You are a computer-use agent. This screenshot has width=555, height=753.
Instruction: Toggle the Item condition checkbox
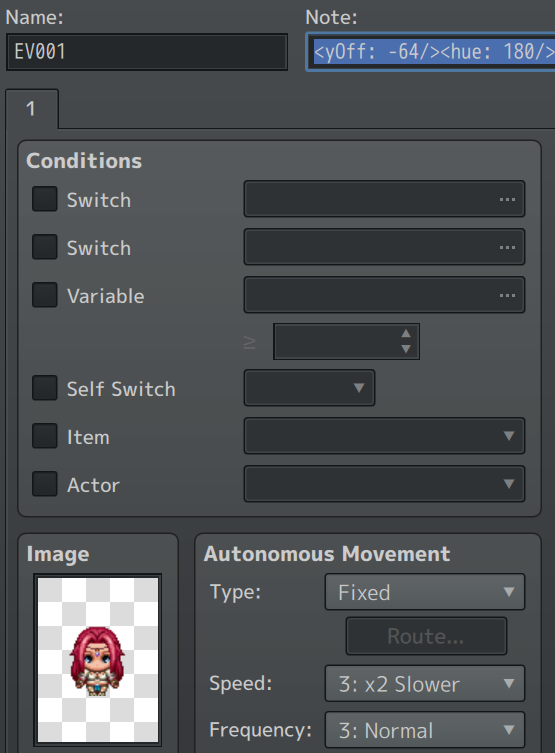point(45,436)
